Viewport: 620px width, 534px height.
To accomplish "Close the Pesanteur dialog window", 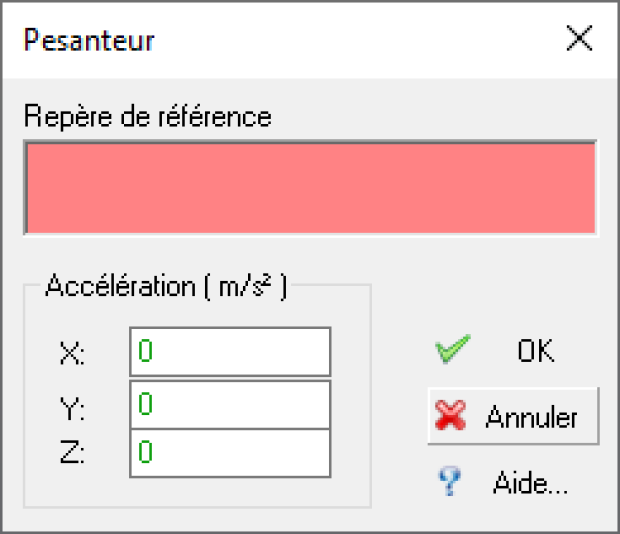I will [579, 38].
